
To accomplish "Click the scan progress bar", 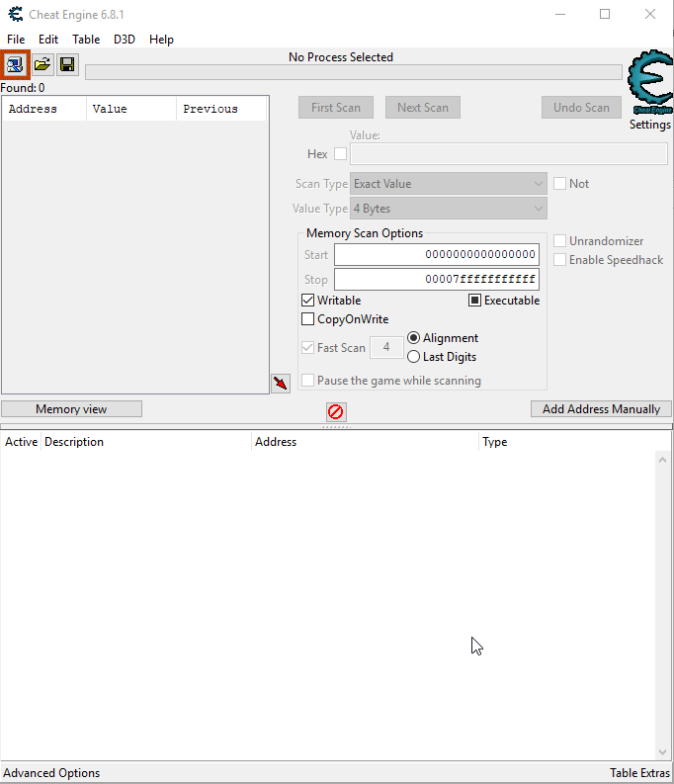I will tap(354, 72).
